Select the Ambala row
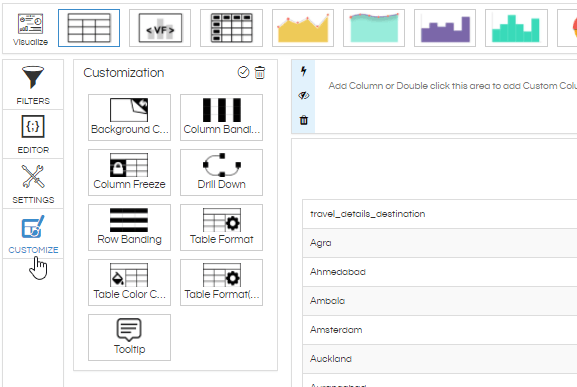Viewport: 577px width, 387px height. (440, 301)
